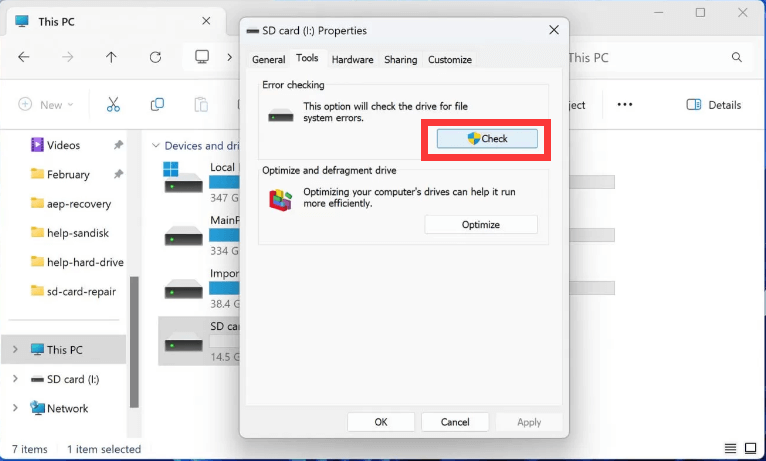Switch to the Sharing tab
The height and width of the screenshot is (461, 766).
[401, 60]
